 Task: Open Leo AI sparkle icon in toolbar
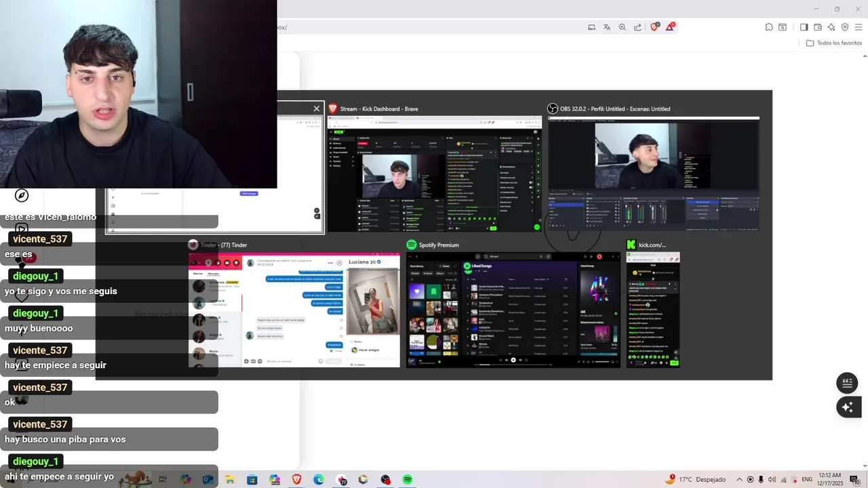(831, 27)
